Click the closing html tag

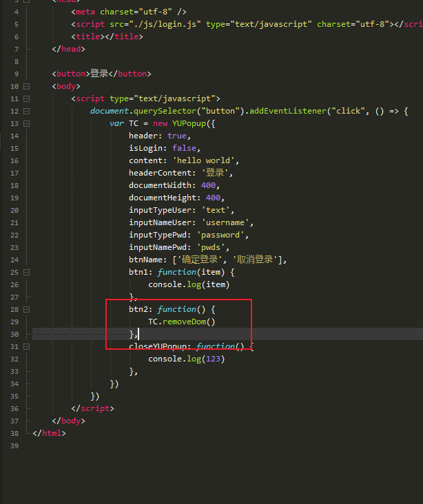point(49,433)
